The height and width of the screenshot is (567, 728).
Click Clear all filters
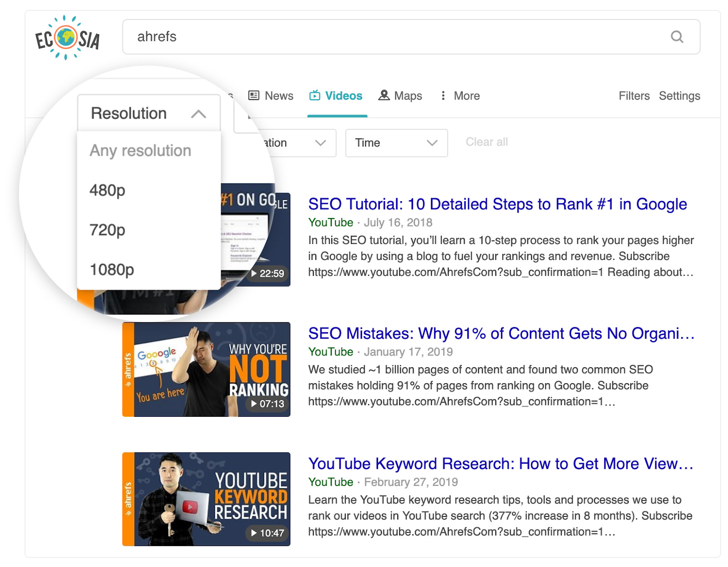486,142
